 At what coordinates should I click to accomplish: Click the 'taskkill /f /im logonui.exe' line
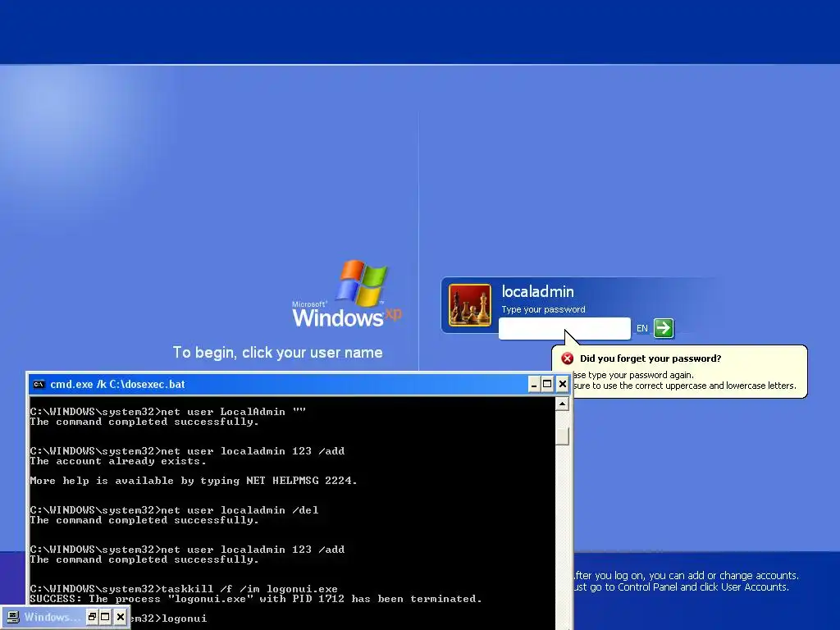tap(184, 589)
